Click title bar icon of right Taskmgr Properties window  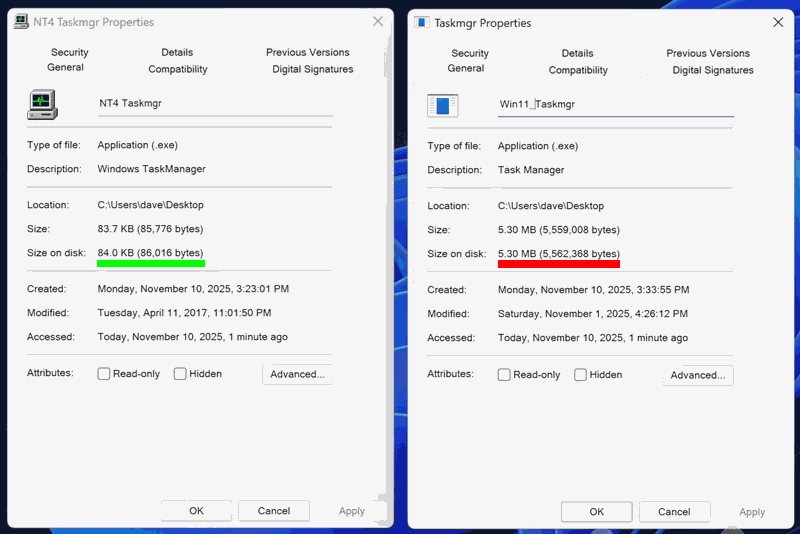coord(422,22)
